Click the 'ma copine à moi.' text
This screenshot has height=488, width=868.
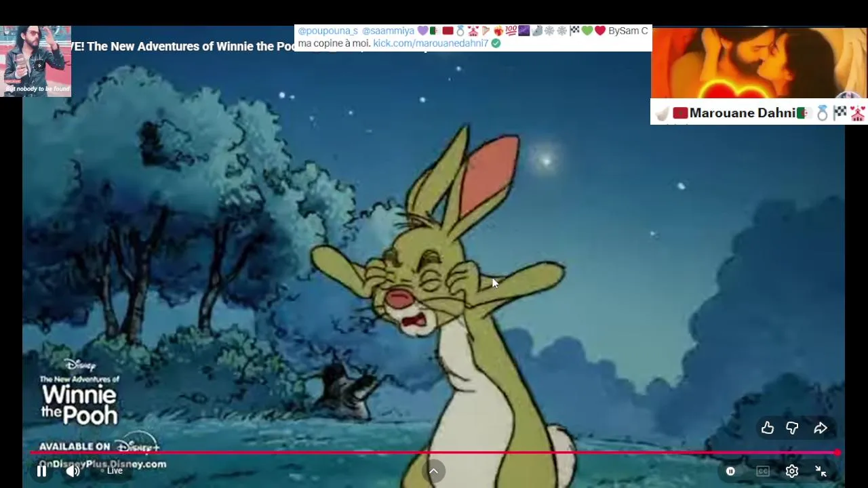[x=334, y=43]
